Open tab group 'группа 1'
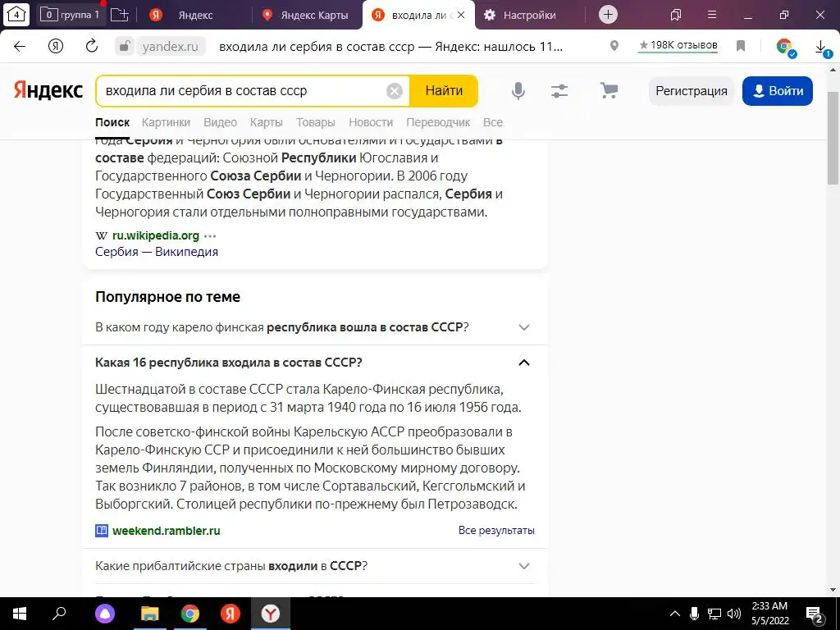The width and height of the screenshot is (840, 630). [71, 15]
